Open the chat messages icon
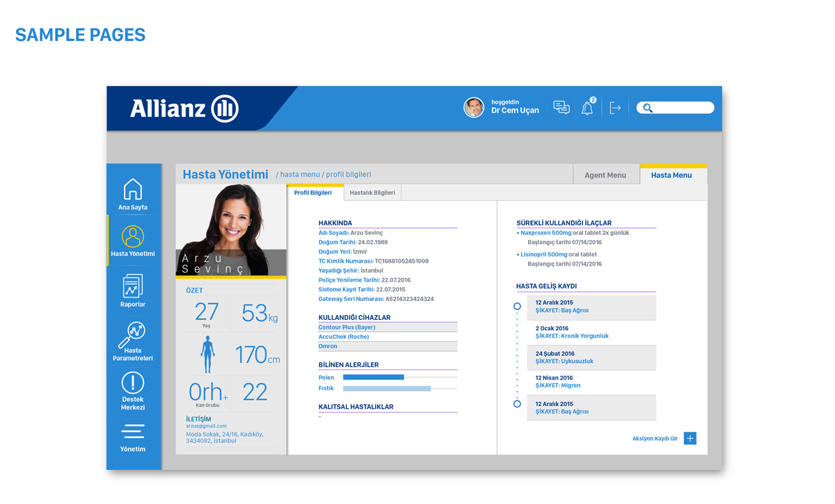 point(562,107)
